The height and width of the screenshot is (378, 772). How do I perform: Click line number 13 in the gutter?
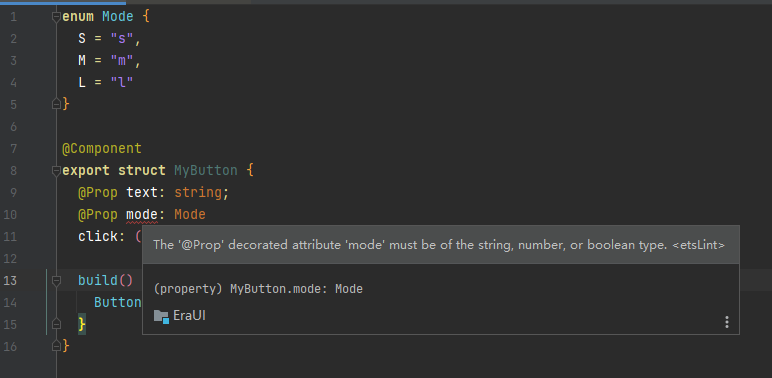10,281
